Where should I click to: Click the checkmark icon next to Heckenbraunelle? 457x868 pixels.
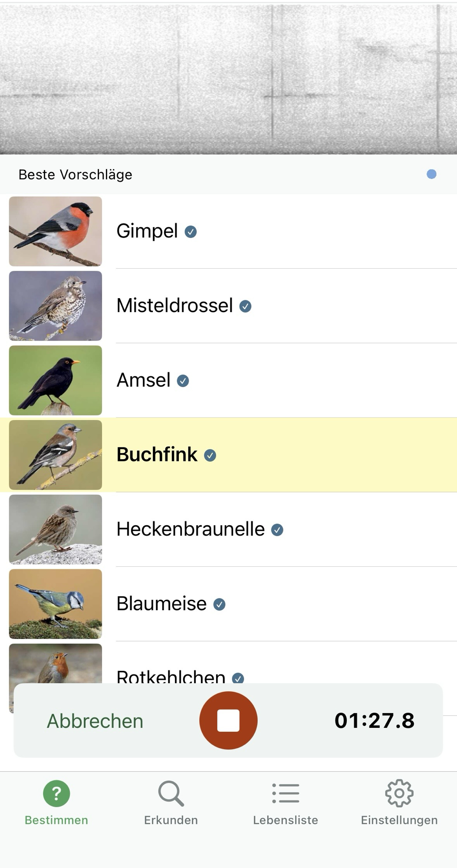point(277,530)
